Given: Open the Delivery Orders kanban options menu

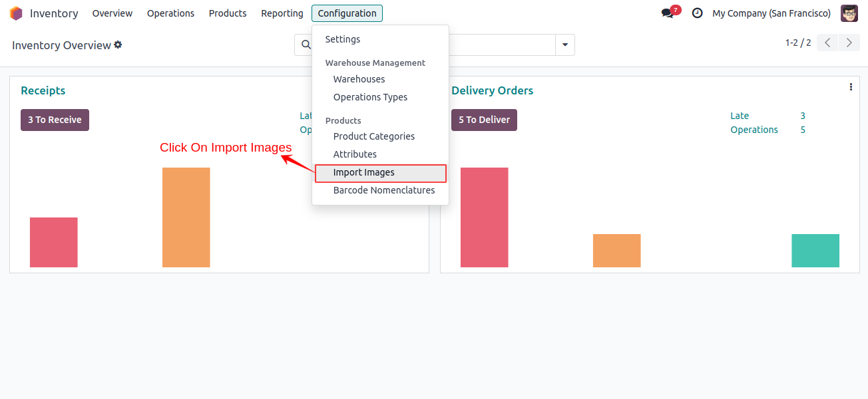Looking at the screenshot, I should point(851,86).
